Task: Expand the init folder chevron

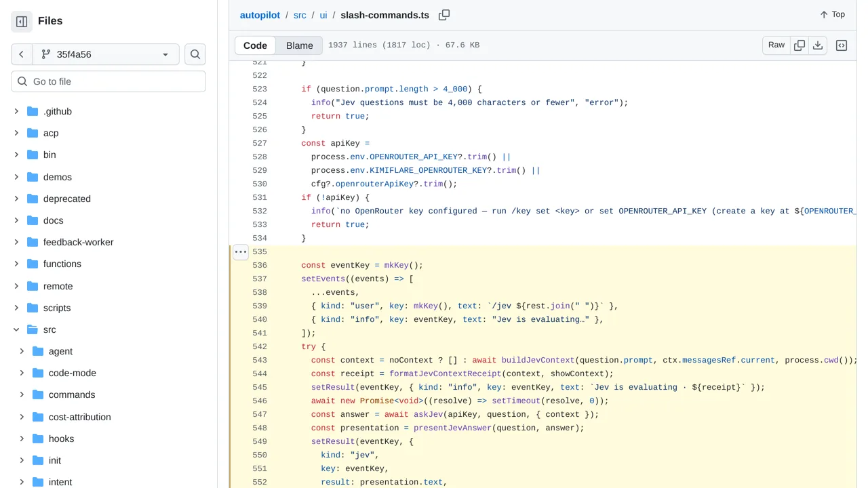Action: point(22,460)
